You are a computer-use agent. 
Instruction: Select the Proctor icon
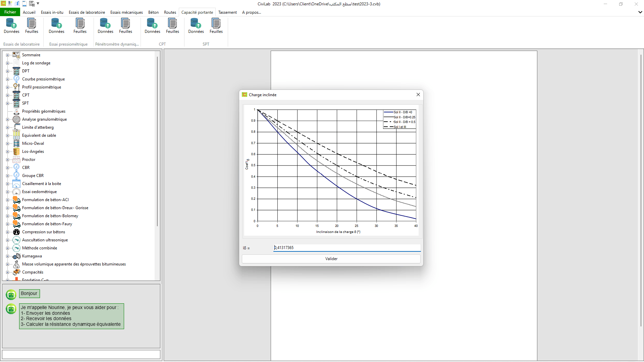tap(16, 160)
